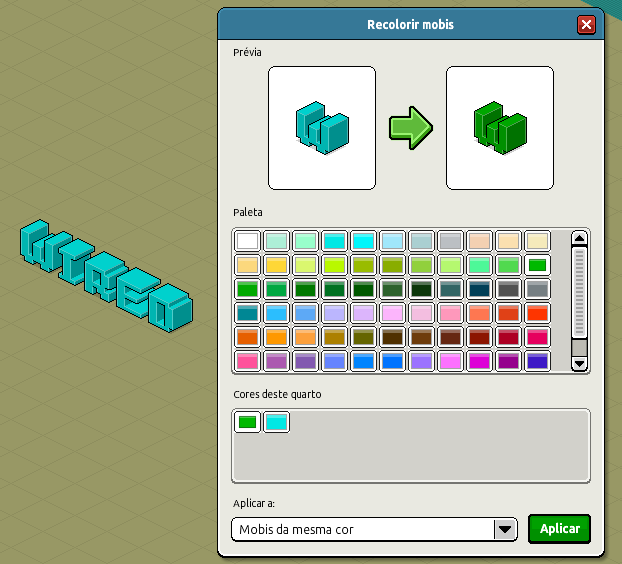Select the white swatch in the palette
This screenshot has height=564, width=622.
coord(247,241)
